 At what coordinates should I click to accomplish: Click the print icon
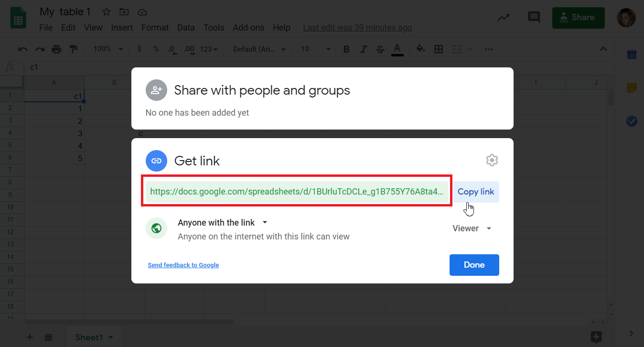[x=56, y=49]
